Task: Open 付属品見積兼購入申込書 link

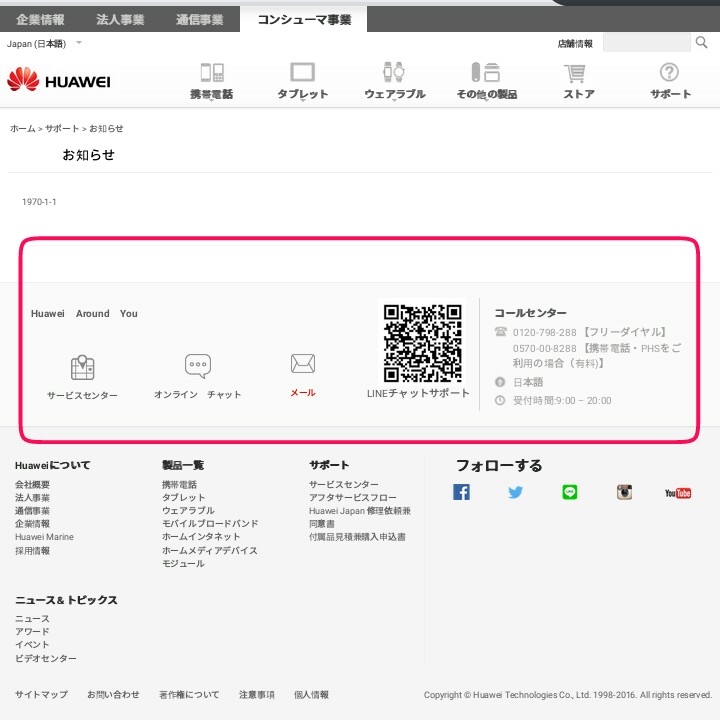Action: (x=357, y=537)
